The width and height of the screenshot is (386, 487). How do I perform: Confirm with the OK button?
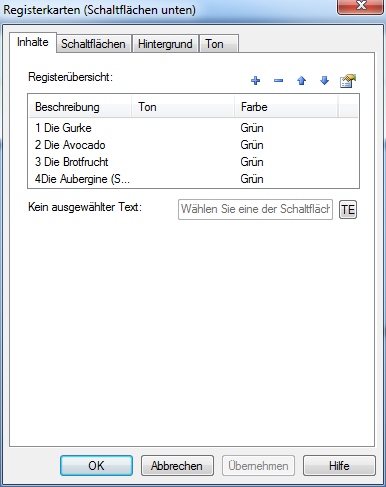(x=96, y=465)
